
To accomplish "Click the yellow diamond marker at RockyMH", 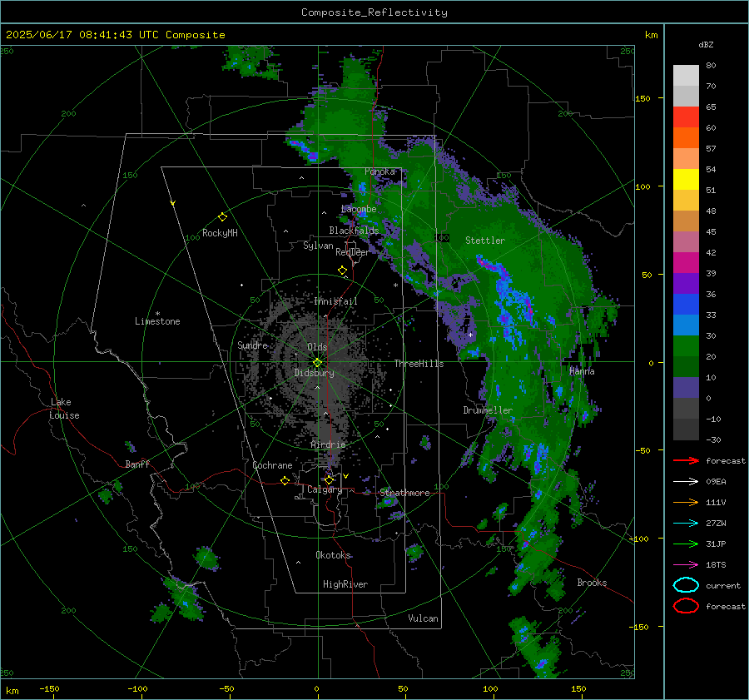I will point(222,217).
